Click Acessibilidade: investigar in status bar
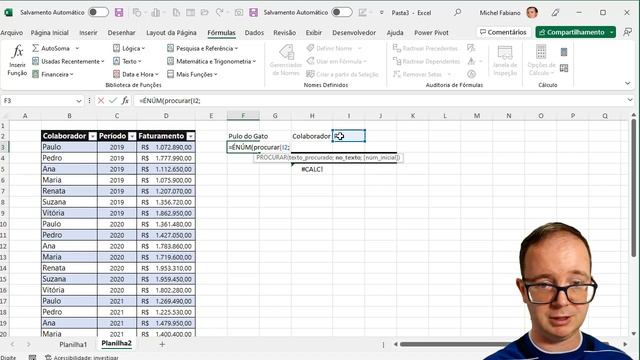This screenshot has height=360, width=640. [x=82, y=358]
